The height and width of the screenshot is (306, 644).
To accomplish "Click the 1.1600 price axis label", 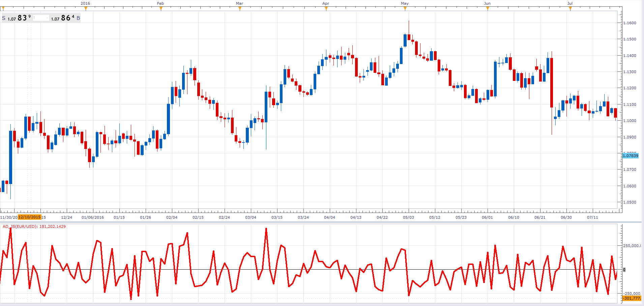I will tap(630, 23).
